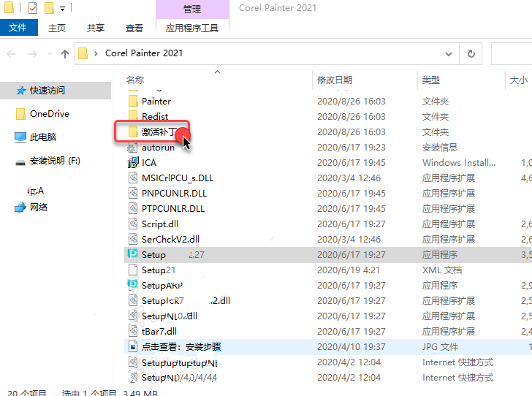The width and height of the screenshot is (532, 396).
Task: Go forward with the forward arrow
Action: [x=33, y=53]
